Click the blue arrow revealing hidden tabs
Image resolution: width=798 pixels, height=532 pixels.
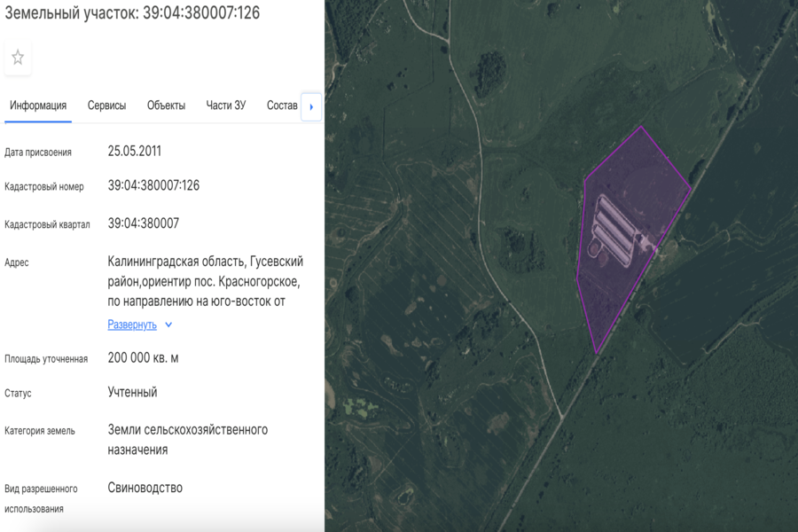click(x=311, y=106)
